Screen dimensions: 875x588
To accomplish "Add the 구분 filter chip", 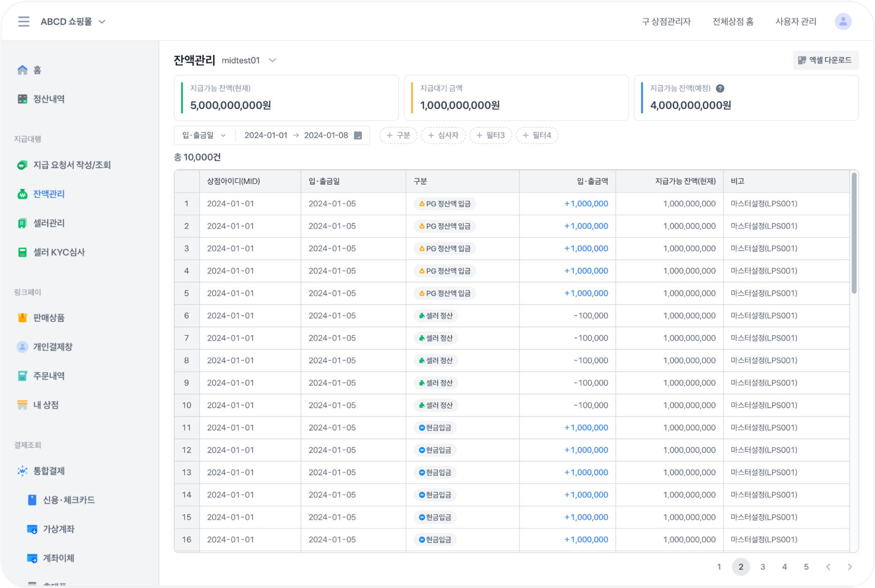I will 398,135.
